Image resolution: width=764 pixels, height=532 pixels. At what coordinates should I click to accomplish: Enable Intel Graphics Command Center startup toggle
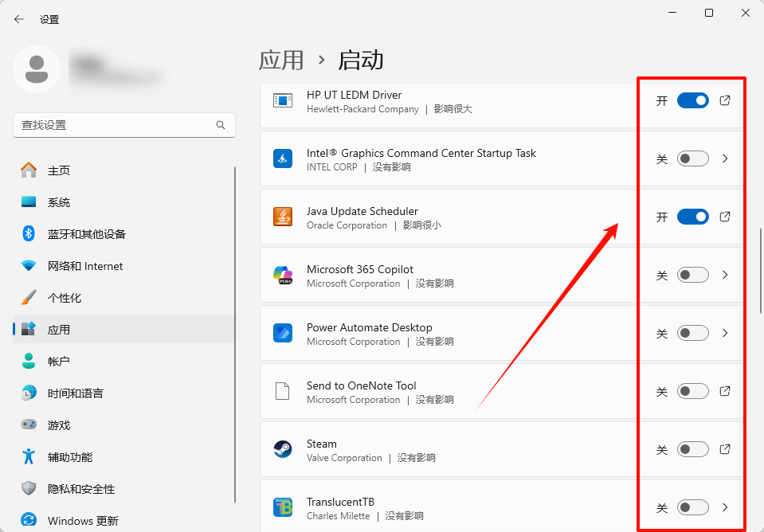click(693, 158)
